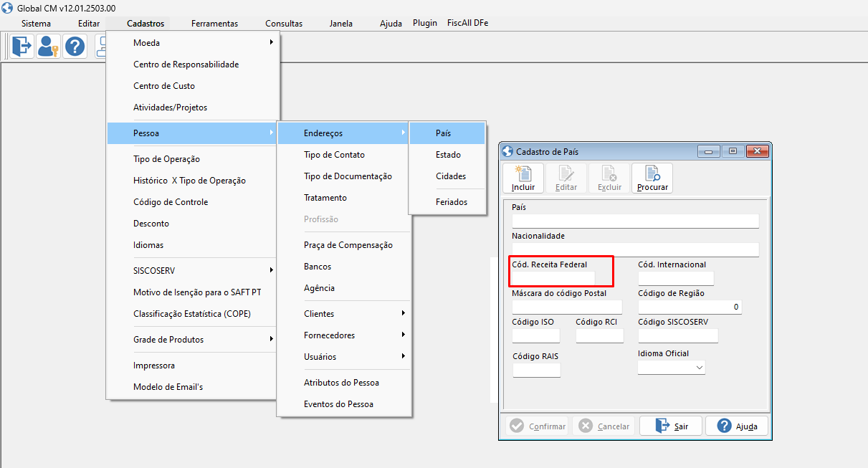Choose País in Endereços submenu
This screenshot has height=468, width=868.
[x=447, y=133]
